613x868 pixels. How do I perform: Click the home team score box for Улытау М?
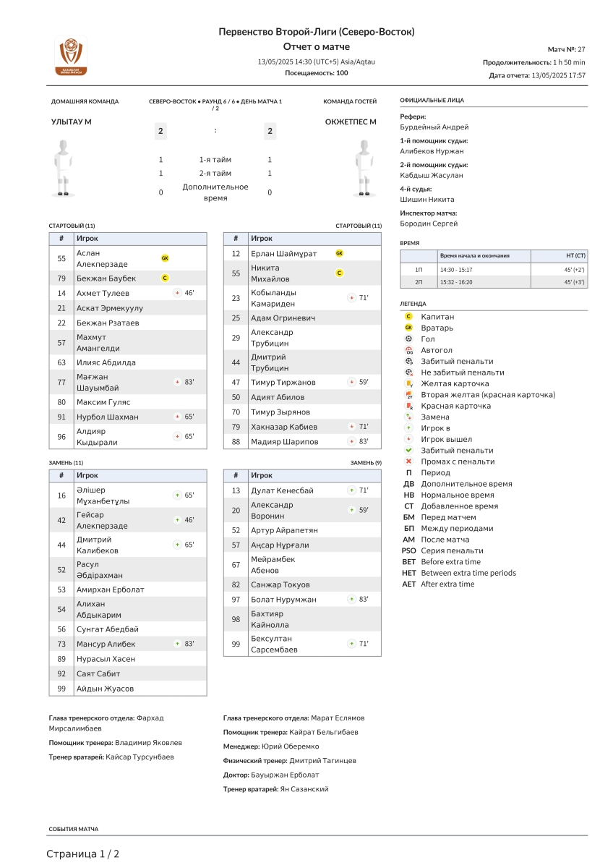(160, 131)
